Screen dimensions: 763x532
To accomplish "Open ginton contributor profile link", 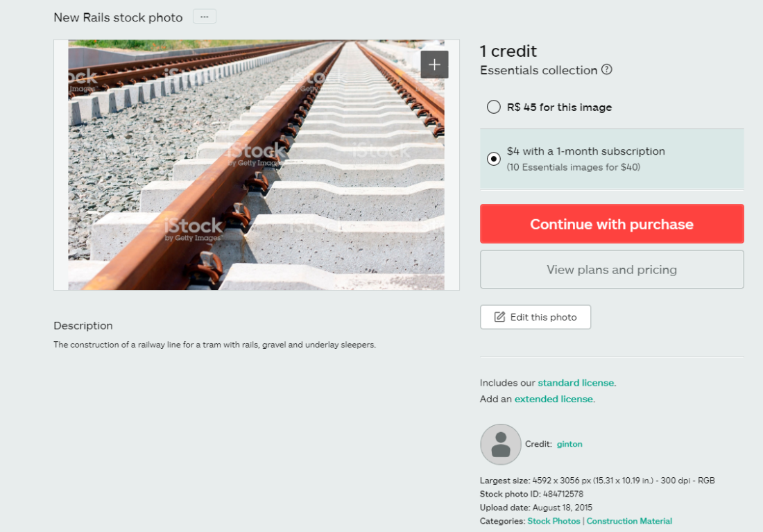I will [569, 444].
